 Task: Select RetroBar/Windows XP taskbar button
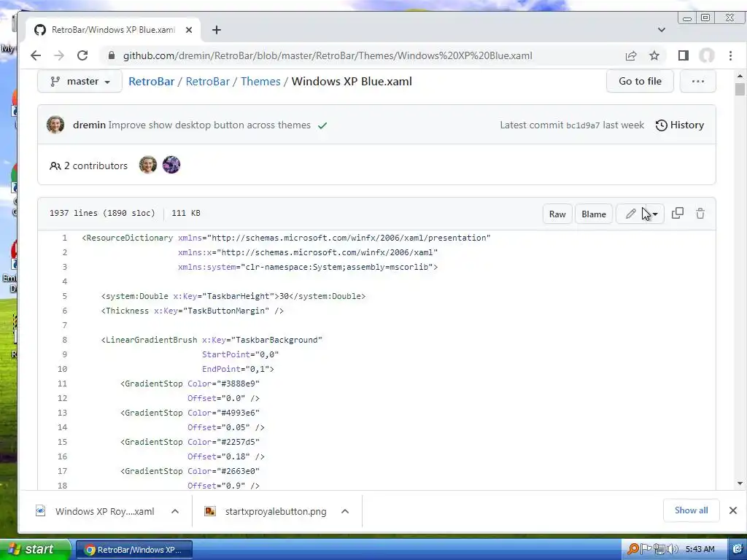point(134,550)
